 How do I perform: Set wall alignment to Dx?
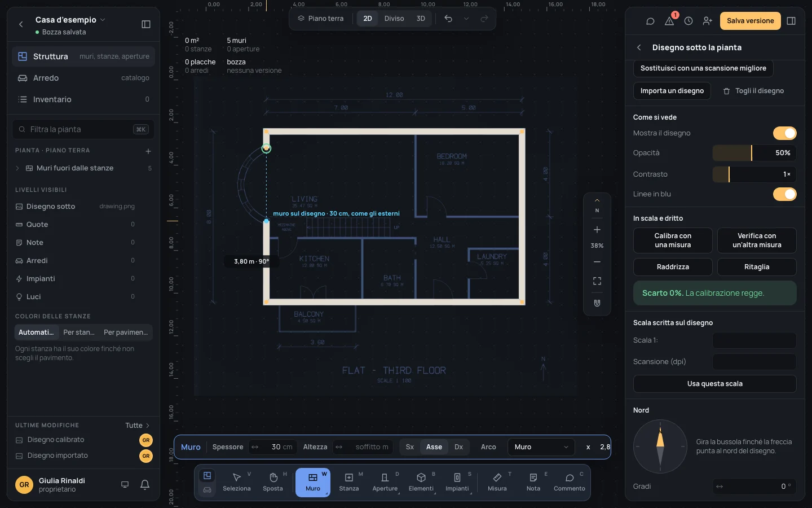459,447
